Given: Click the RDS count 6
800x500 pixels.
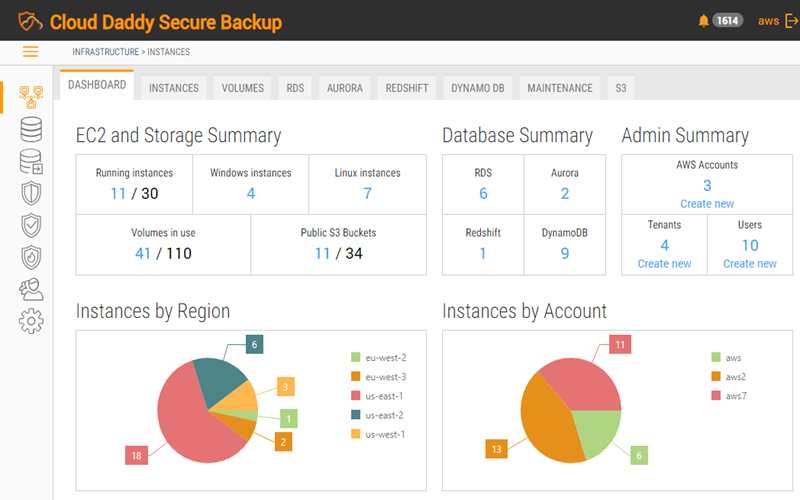Looking at the screenshot, I should click(483, 194).
